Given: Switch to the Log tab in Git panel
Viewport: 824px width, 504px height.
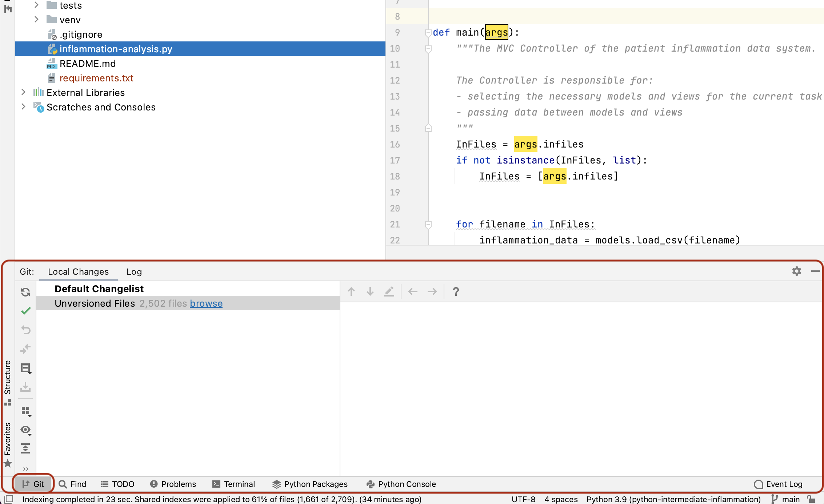Looking at the screenshot, I should [133, 271].
